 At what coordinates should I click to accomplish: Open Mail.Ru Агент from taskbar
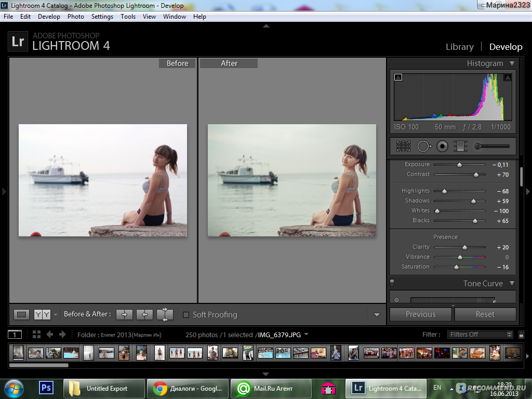[271, 389]
